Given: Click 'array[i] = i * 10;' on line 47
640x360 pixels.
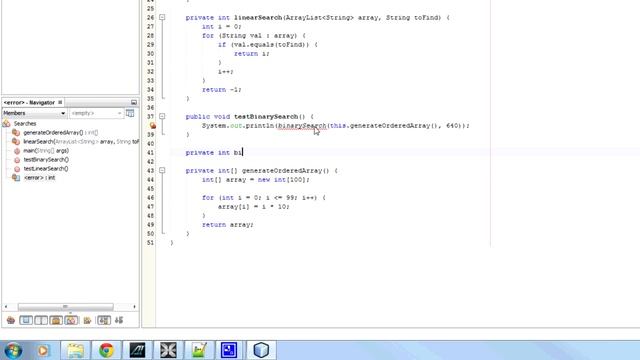Looking at the screenshot, I should pyautogui.click(x=253, y=207).
